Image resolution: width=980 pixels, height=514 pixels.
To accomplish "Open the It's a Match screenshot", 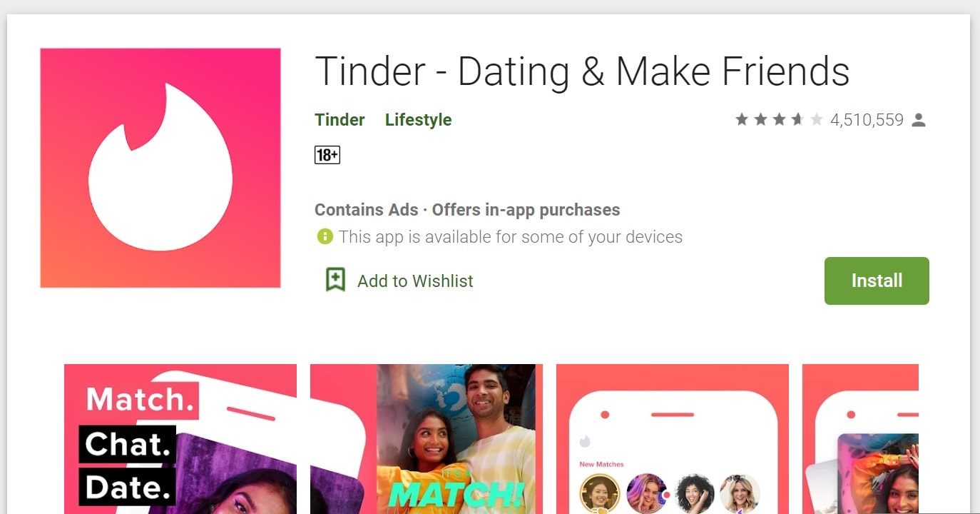I will [427, 439].
